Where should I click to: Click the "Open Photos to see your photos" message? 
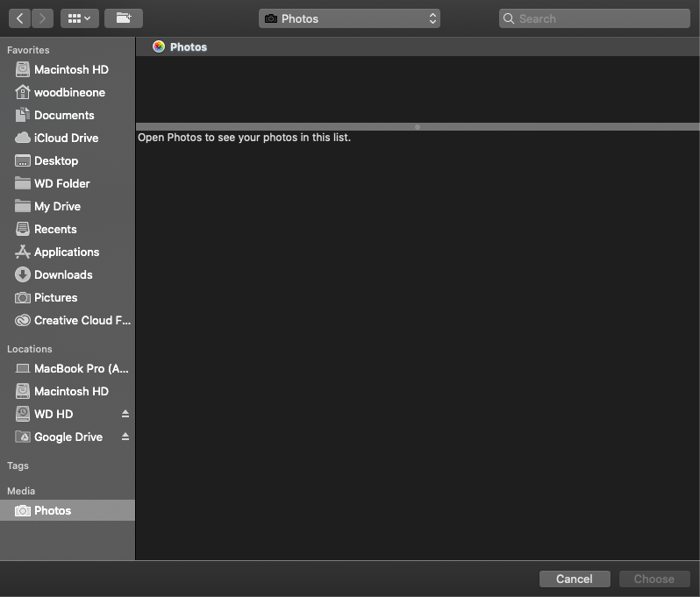pyautogui.click(x=244, y=138)
